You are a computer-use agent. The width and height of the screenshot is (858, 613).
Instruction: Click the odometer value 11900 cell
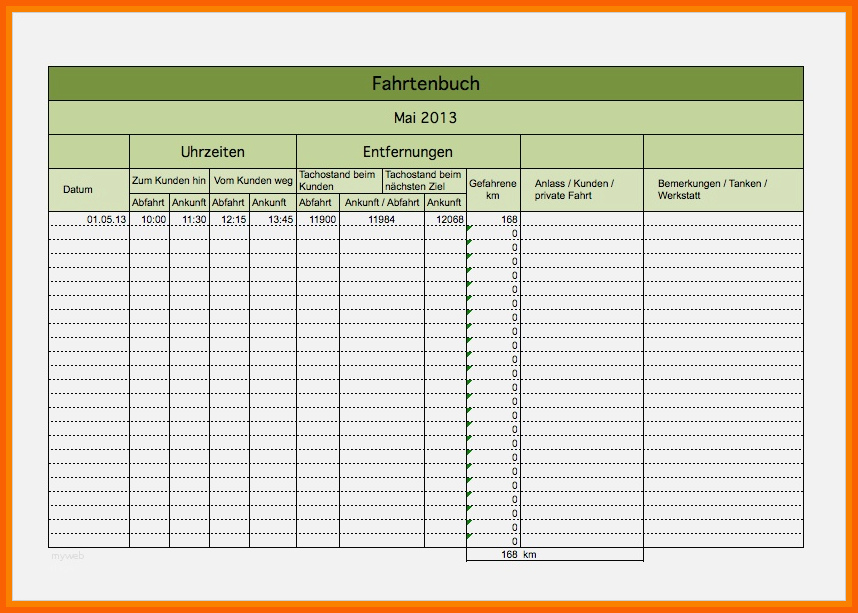click(x=318, y=219)
